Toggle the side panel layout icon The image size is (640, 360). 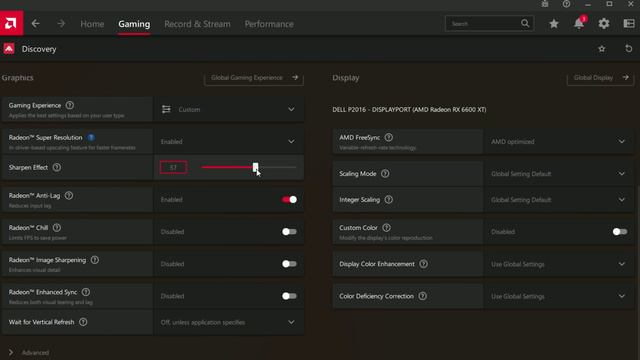point(629,24)
